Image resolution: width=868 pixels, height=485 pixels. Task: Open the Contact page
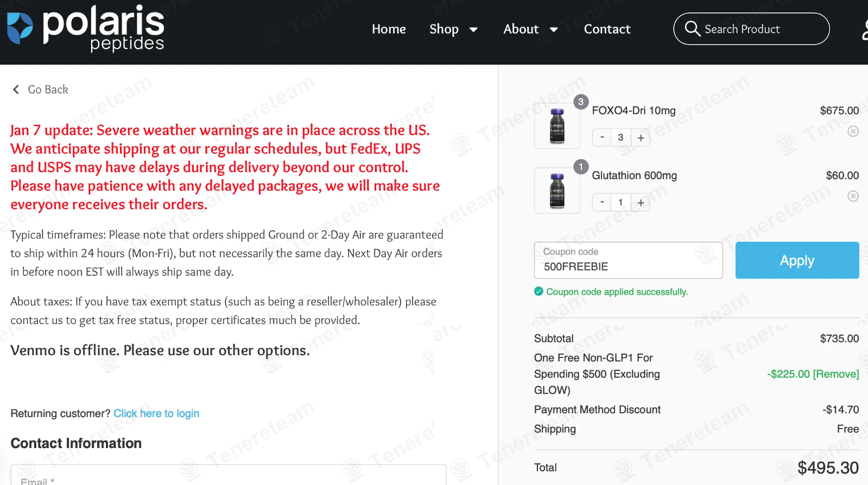click(x=607, y=29)
